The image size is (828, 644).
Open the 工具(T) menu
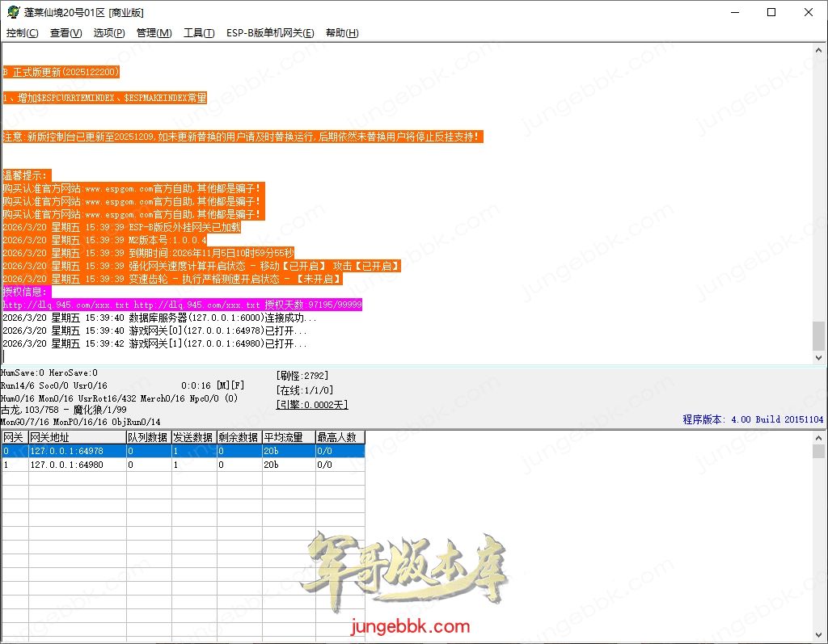(199, 33)
